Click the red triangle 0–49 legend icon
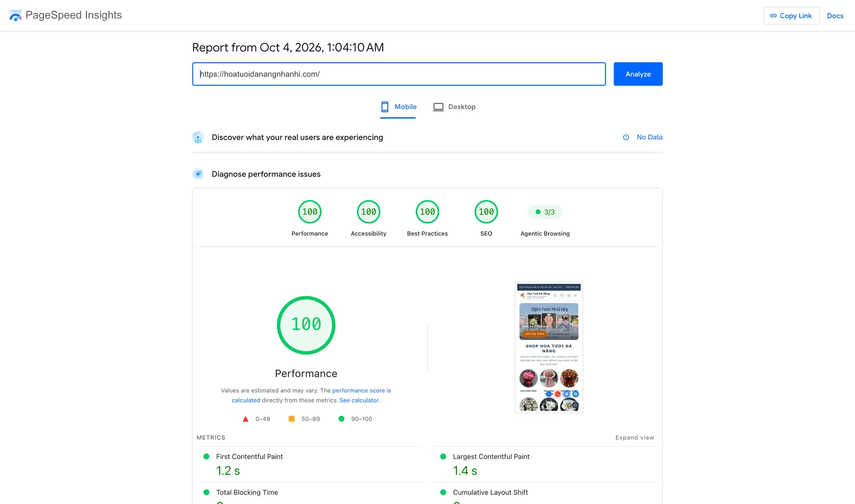 [x=246, y=419]
